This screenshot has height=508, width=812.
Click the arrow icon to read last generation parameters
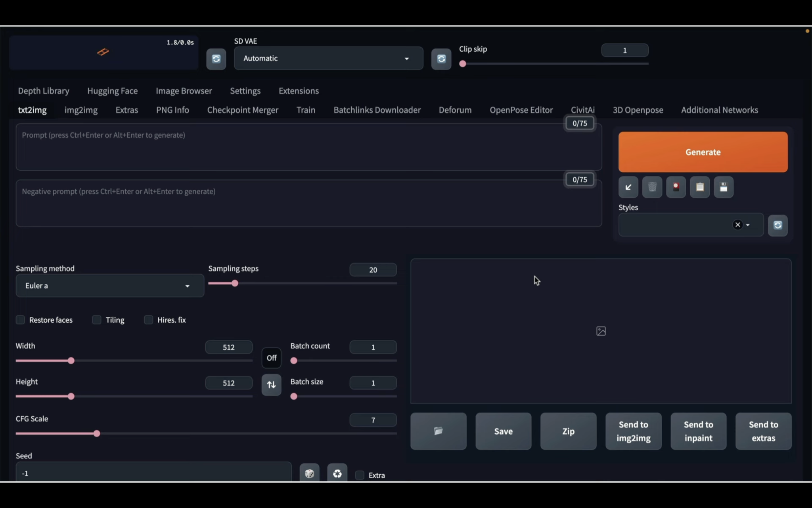tap(628, 187)
